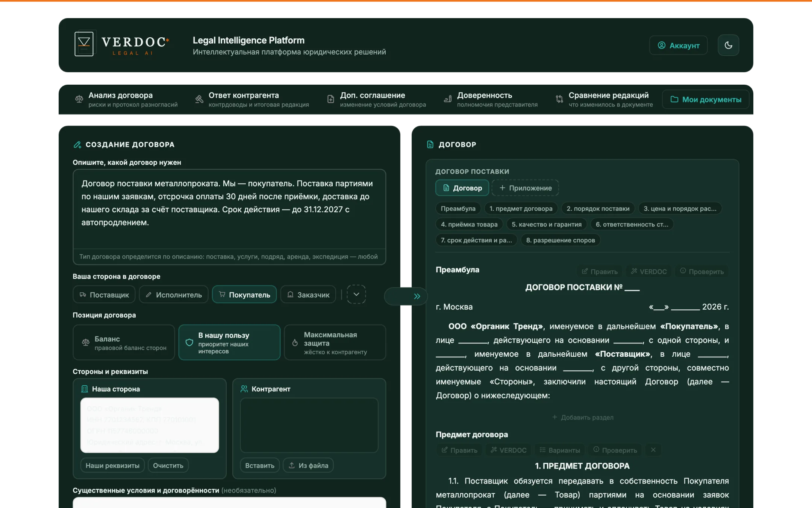Expand more side options chevron
812x508 pixels.
tap(356, 294)
